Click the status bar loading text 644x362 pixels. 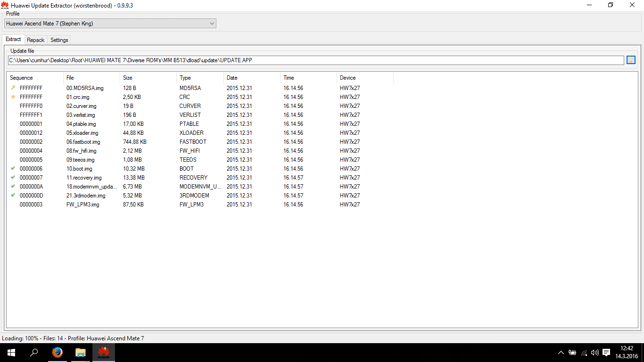73,338
